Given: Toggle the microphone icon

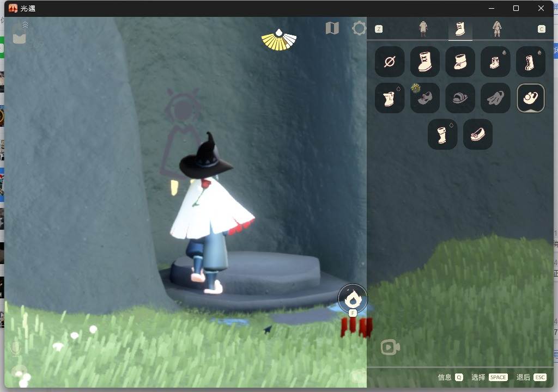Looking at the screenshot, I should click(x=16, y=348).
